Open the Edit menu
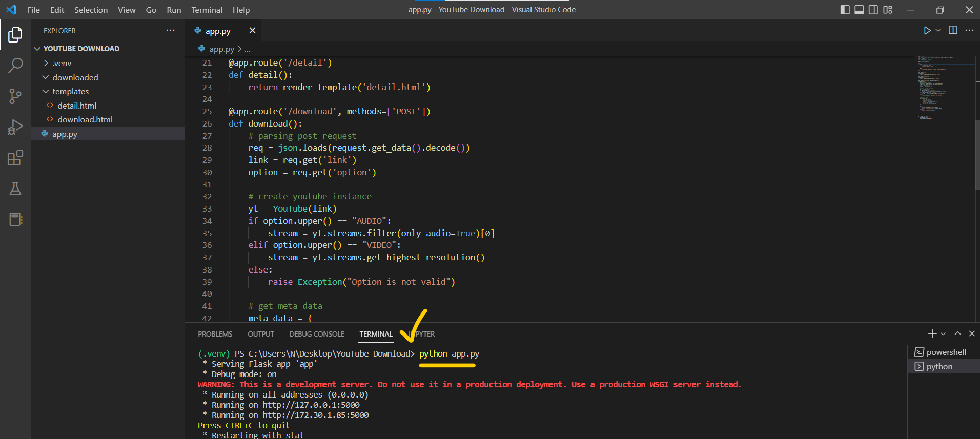 (x=57, y=10)
